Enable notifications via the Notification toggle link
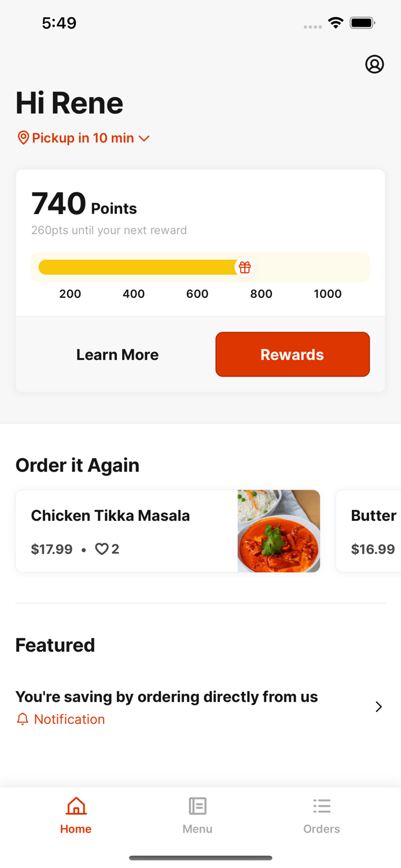Image resolution: width=401 pixels, height=868 pixels. [68, 719]
